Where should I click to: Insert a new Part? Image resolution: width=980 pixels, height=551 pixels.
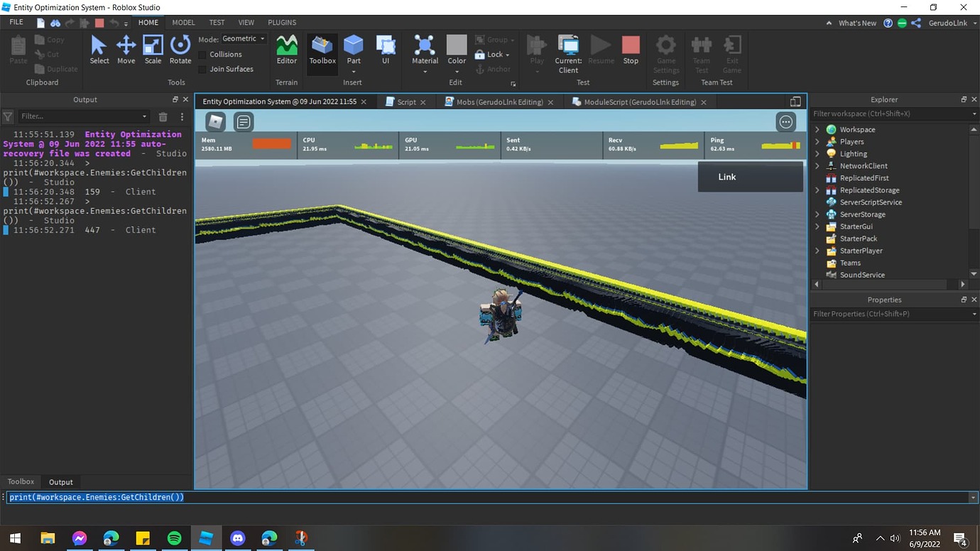tap(353, 50)
